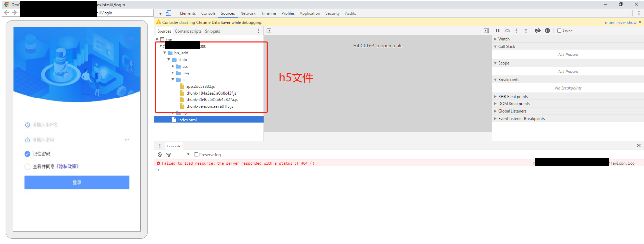Viewport: 644px width, 244px height.
Task: Hide the debugger sidebar pane
Action: 486,31
